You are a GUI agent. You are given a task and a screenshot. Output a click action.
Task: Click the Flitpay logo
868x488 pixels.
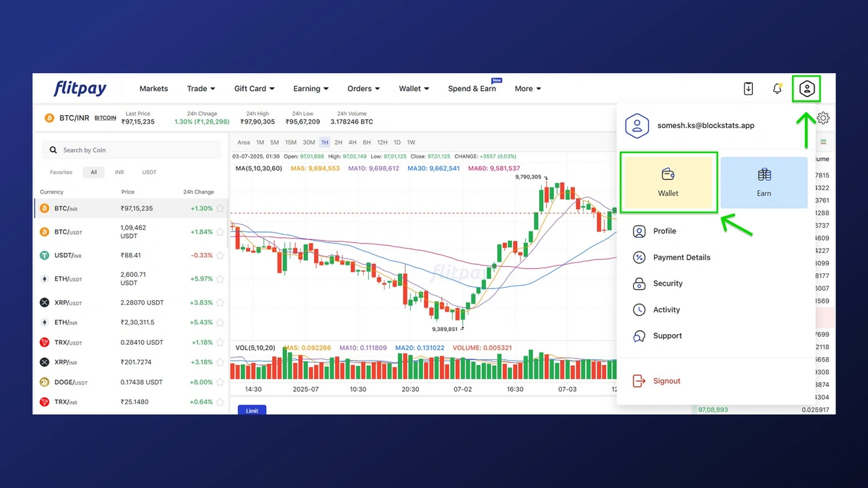click(80, 89)
